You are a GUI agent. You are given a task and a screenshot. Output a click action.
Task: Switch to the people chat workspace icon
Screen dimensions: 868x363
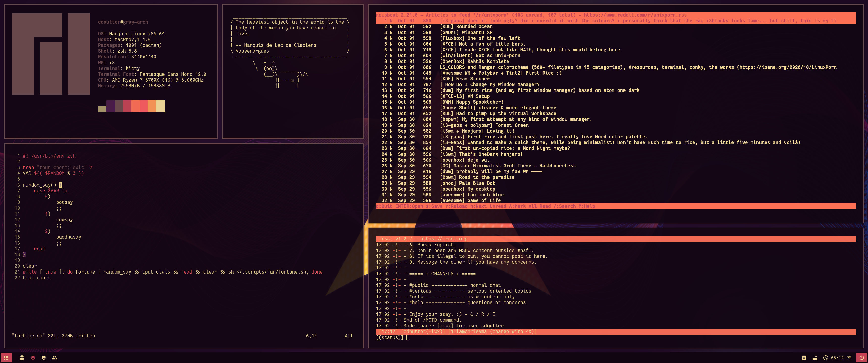(55, 358)
